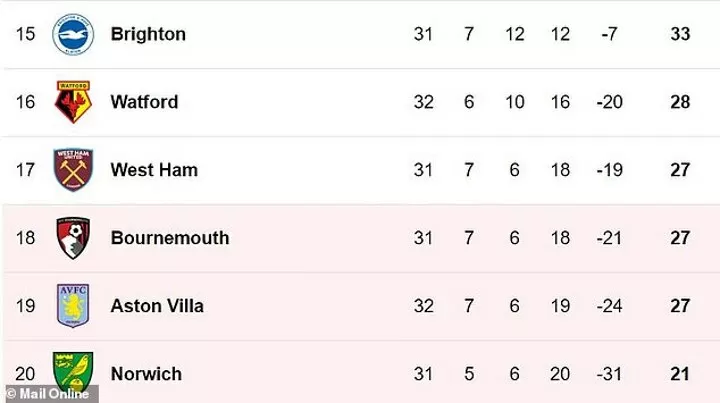Click Norwich's 21 points value
Screen dimensions: 720x403
[680, 374]
